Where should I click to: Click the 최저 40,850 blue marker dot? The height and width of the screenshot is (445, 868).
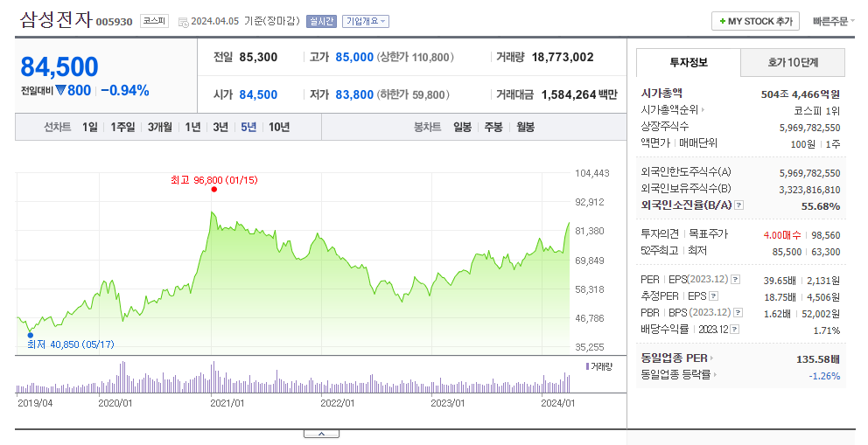[31, 335]
